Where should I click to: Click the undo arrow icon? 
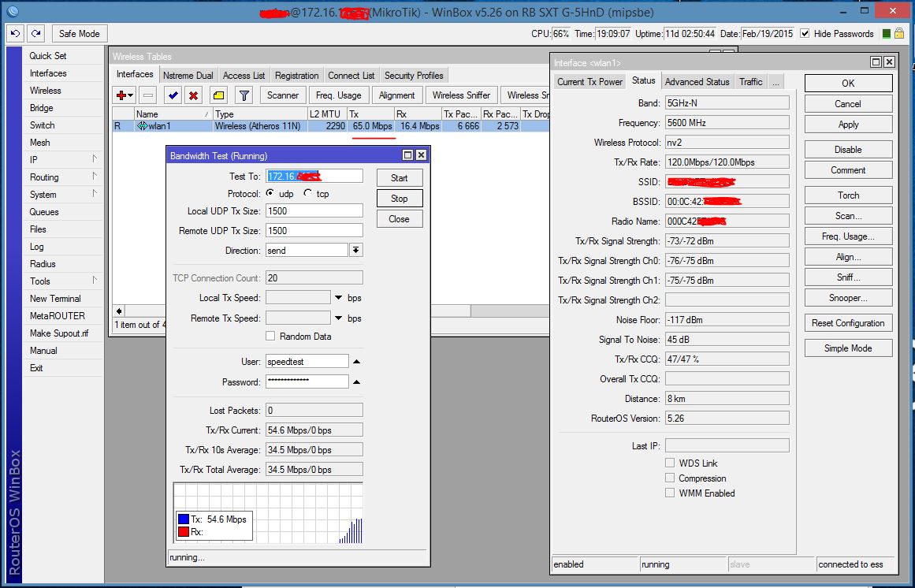point(16,34)
